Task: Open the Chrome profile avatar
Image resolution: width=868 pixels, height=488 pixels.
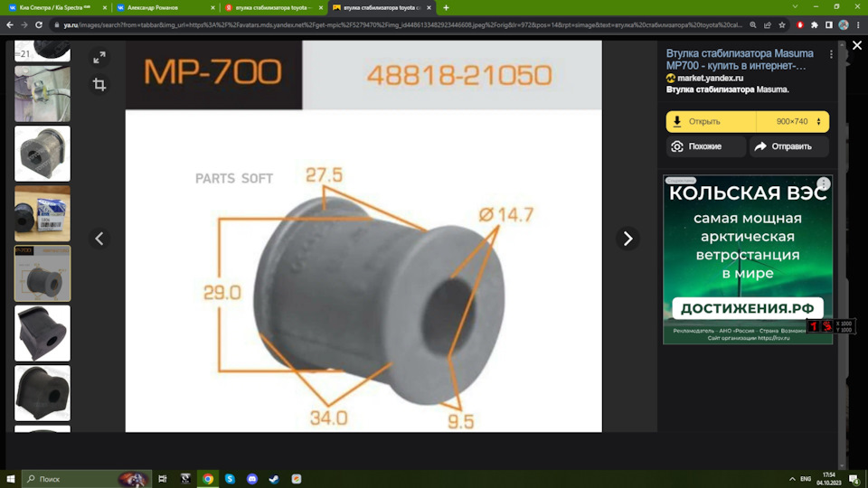Action: pyautogui.click(x=843, y=25)
